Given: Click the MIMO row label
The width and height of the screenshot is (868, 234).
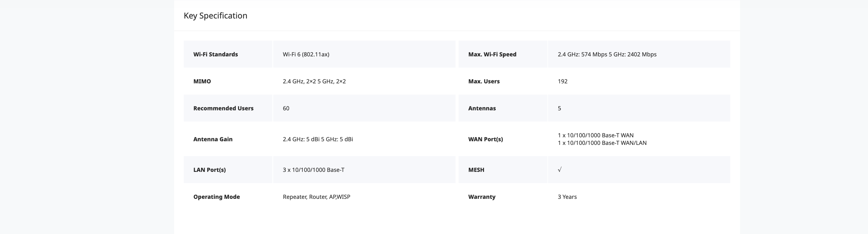Looking at the screenshot, I should [x=202, y=82].
